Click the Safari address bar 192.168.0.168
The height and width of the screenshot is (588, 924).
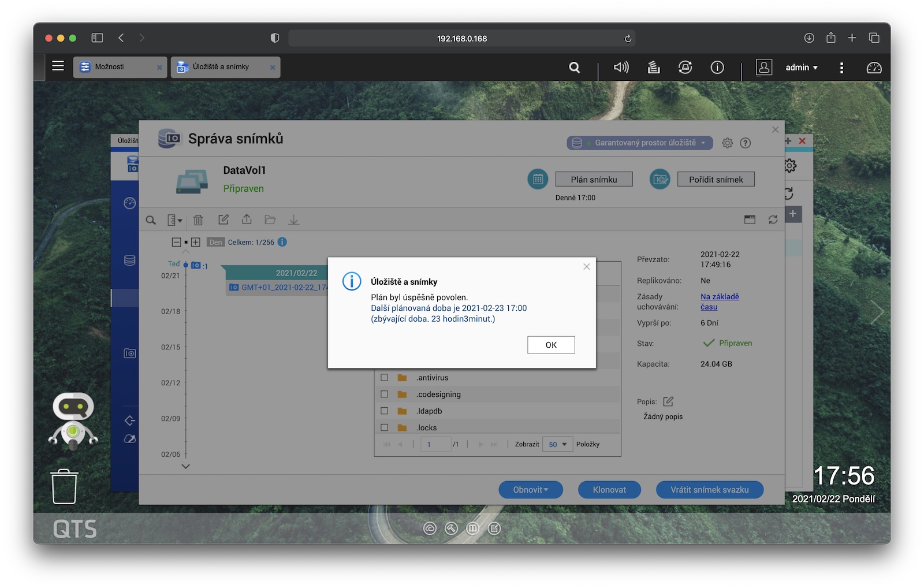click(x=462, y=39)
